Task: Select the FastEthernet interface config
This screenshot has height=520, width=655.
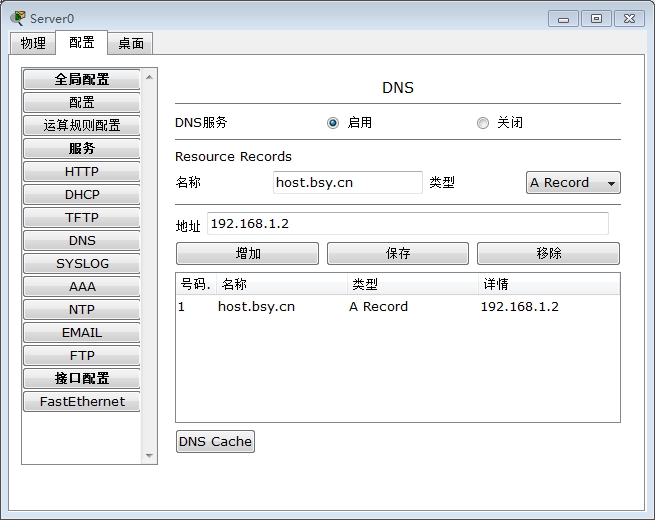Action: point(82,402)
